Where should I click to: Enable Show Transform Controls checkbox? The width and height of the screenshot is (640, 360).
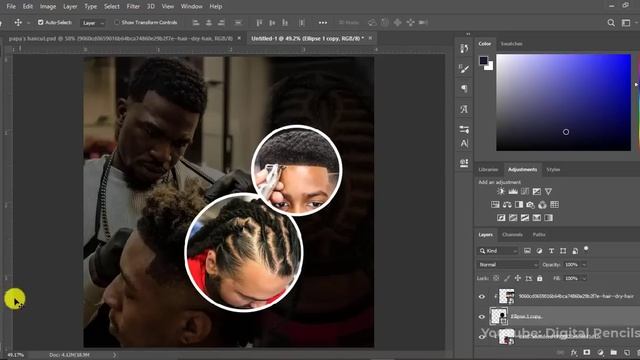pyautogui.click(x=117, y=22)
